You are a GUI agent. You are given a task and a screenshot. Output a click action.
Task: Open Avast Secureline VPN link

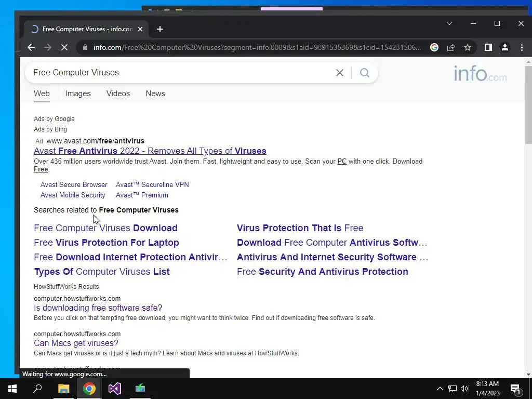point(152,184)
